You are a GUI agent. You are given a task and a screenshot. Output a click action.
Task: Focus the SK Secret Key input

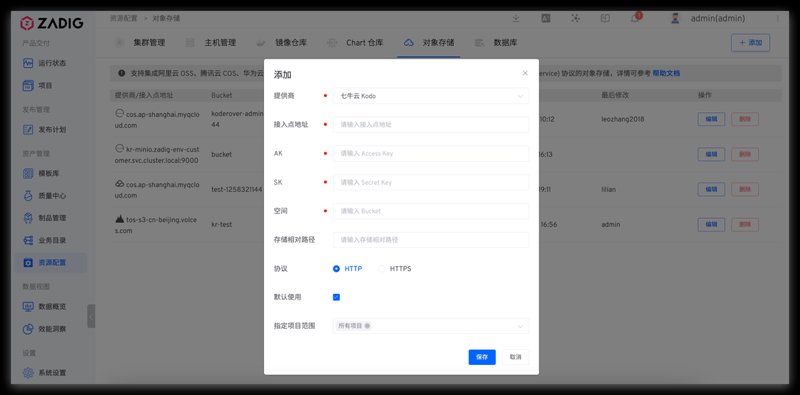point(431,182)
